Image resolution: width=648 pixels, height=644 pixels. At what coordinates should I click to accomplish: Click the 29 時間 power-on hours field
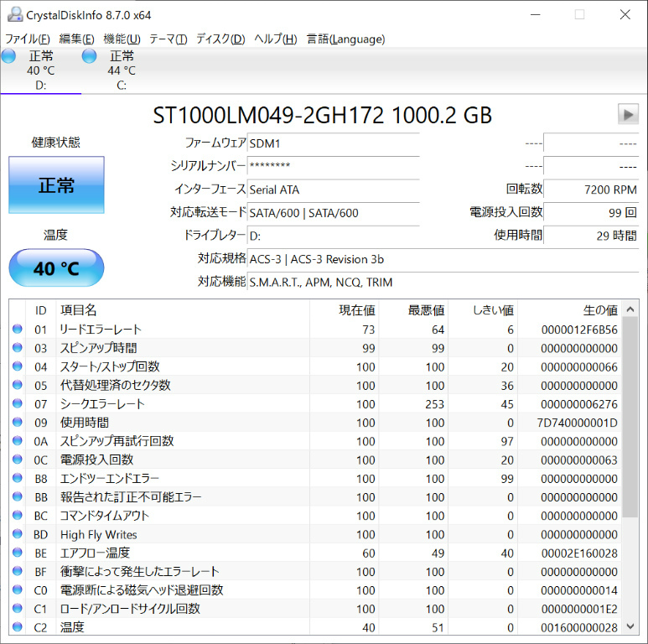pos(591,236)
